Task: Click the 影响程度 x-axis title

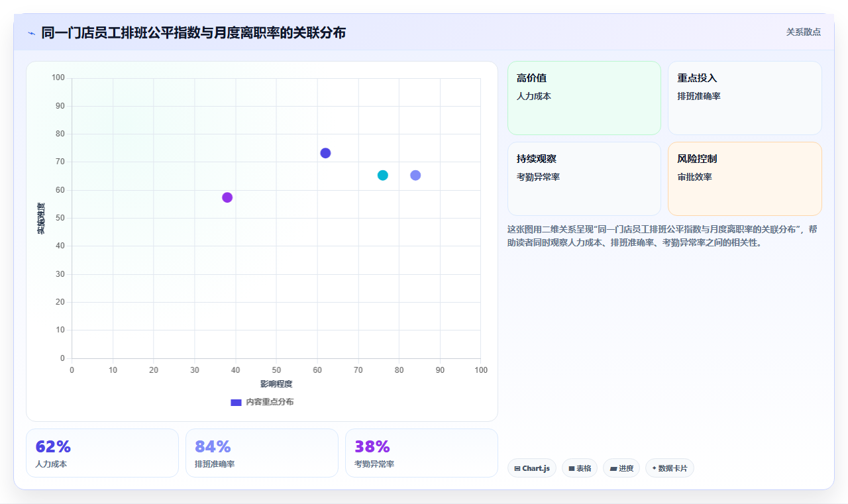Action: click(x=276, y=384)
